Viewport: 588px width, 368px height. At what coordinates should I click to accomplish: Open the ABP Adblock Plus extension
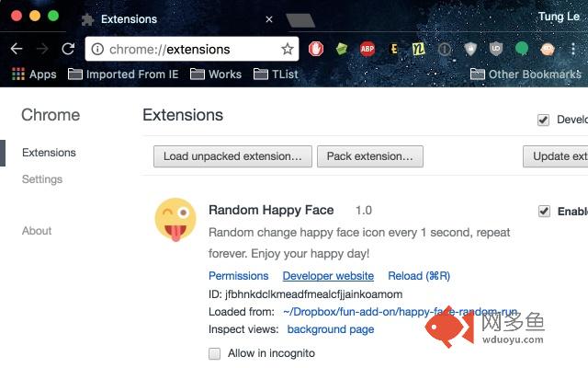[367, 49]
